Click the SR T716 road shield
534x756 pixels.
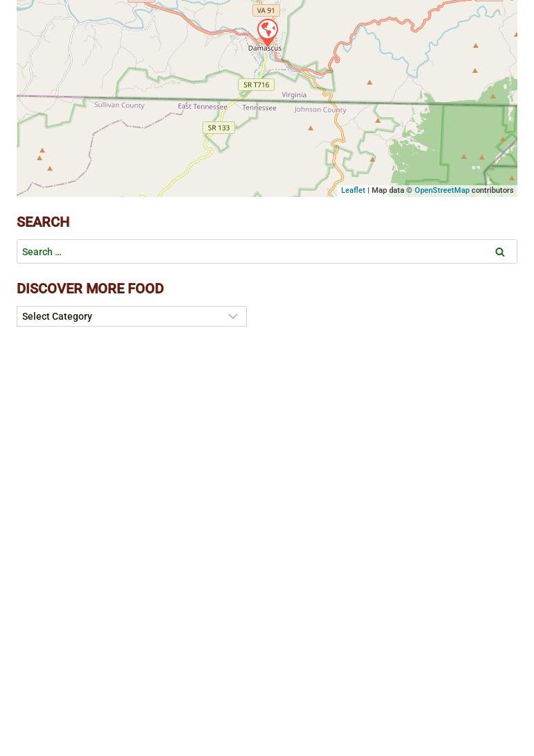[257, 85]
